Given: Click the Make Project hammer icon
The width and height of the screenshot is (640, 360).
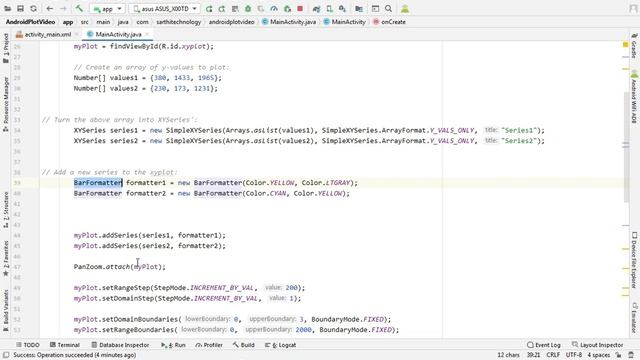Looking at the screenshot, I should (79, 9).
